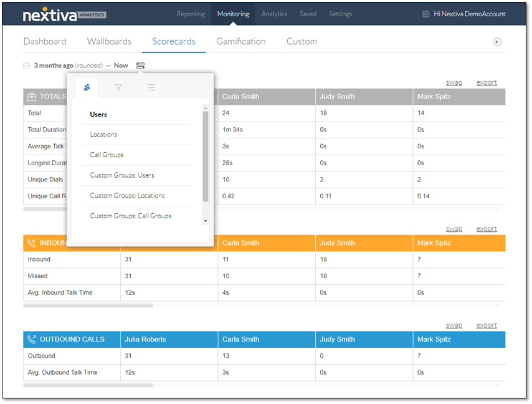Click the Missed row label
Viewport: 532px width, 404px height.
[37, 276]
